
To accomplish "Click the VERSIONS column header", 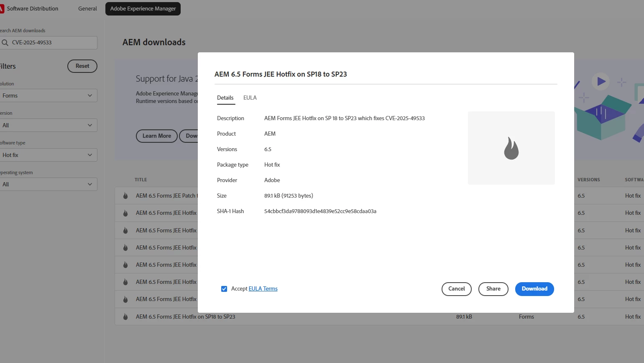I will pos(589,180).
